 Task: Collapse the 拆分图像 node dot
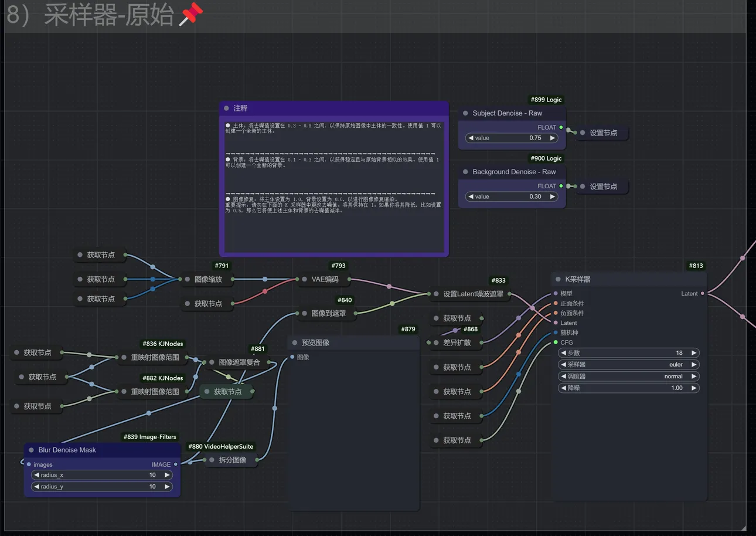(x=212, y=460)
